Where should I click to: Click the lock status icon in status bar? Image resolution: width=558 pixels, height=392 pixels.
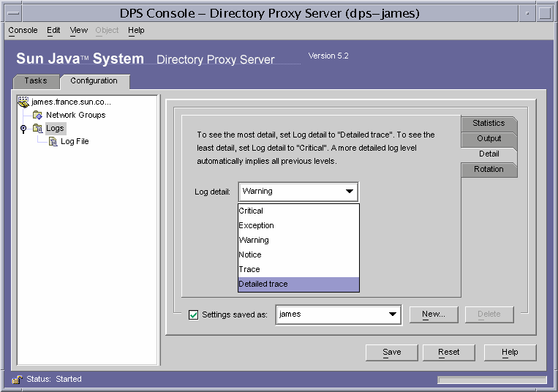pos(17,379)
